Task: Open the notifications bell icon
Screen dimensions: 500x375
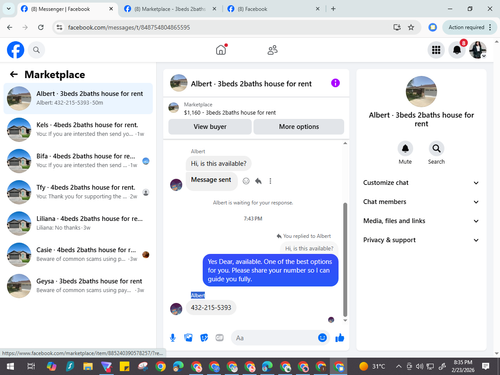Action: click(x=457, y=50)
